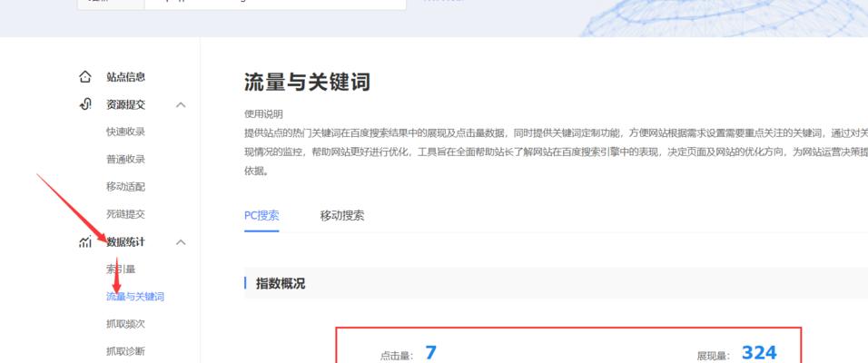868x363 pixels.
Task: Switch to the PC搜索 tab
Action: (x=261, y=215)
